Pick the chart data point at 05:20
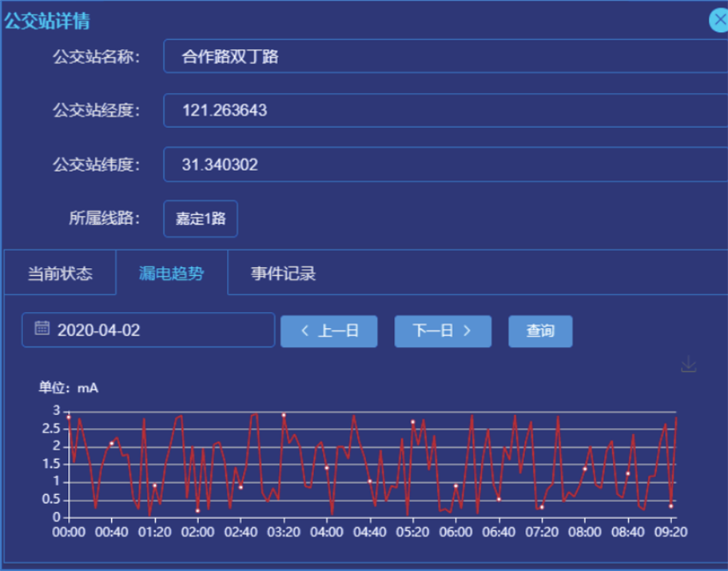The height and width of the screenshot is (571, 728). coord(413,421)
